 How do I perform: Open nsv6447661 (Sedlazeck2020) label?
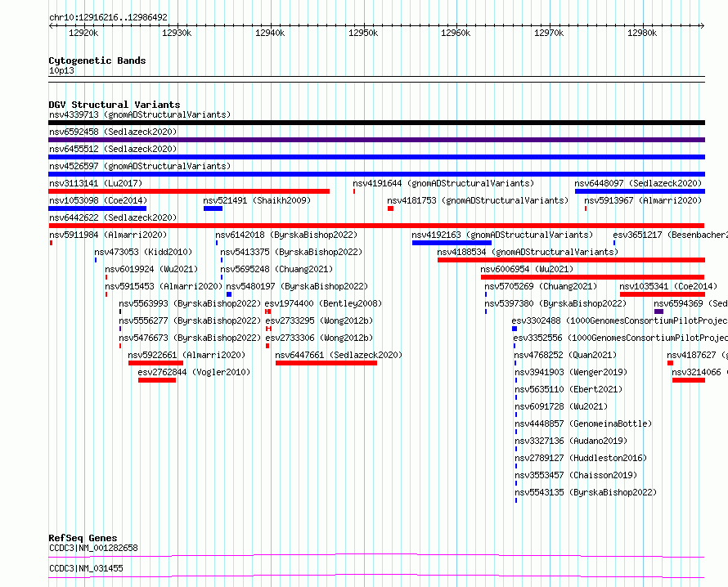point(339,355)
